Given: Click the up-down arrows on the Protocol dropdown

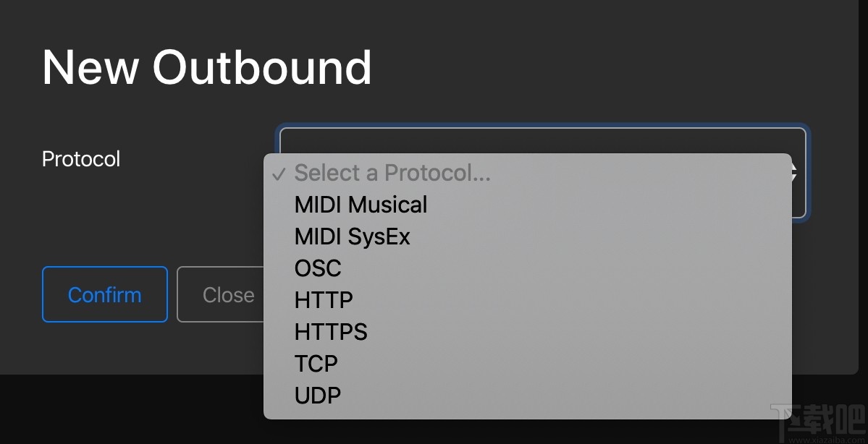Looking at the screenshot, I should click(795, 173).
